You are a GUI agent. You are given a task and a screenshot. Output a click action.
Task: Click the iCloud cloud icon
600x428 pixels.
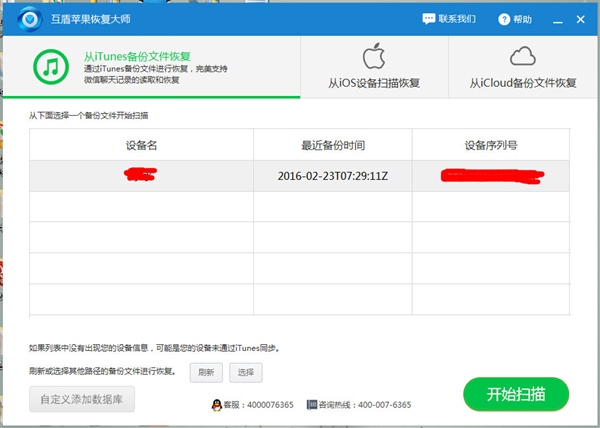pyautogui.click(x=523, y=55)
